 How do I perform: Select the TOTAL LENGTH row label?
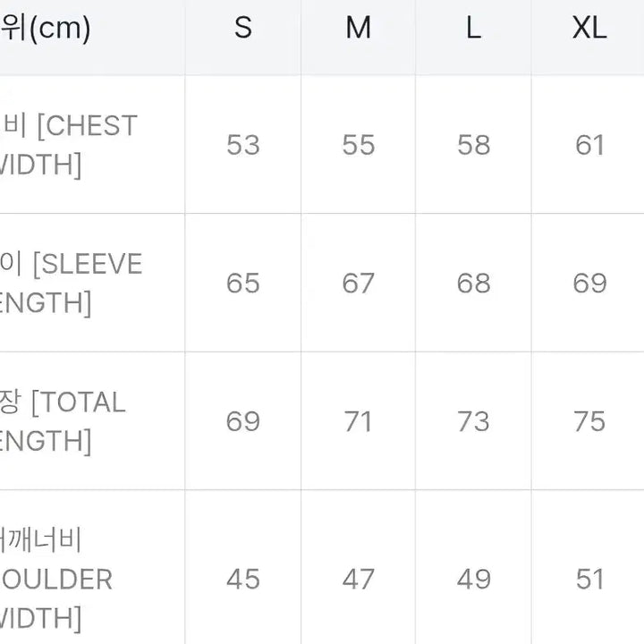(x=63, y=421)
